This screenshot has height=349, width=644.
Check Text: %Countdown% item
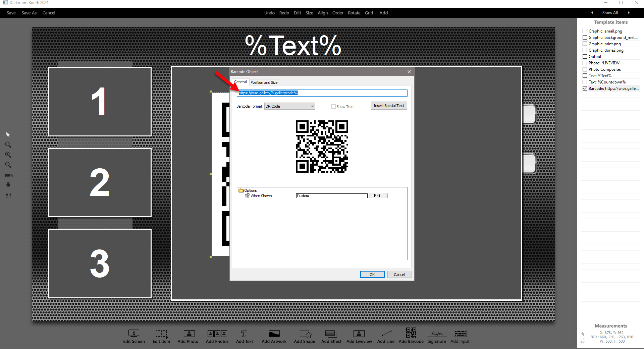coord(585,82)
